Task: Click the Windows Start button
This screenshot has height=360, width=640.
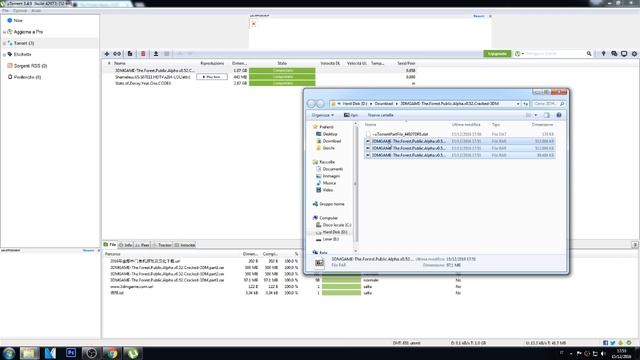Action: [x=9, y=353]
